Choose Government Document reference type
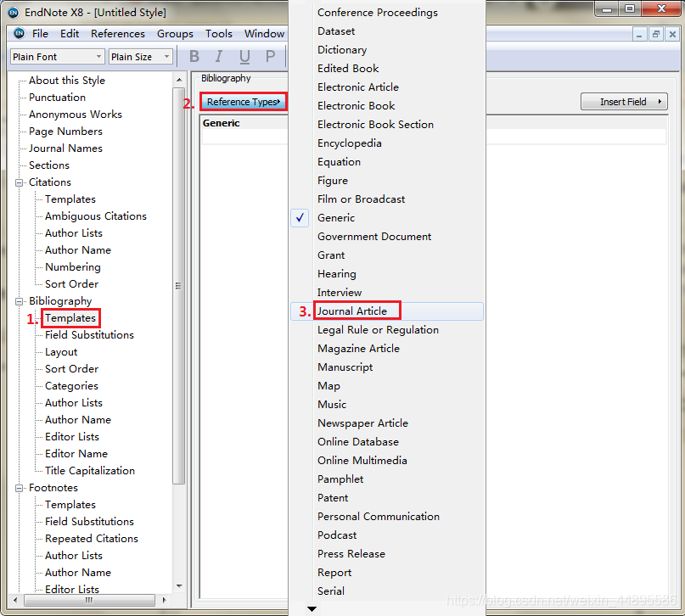Image resolution: width=685 pixels, height=616 pixels. coord(387,237)
